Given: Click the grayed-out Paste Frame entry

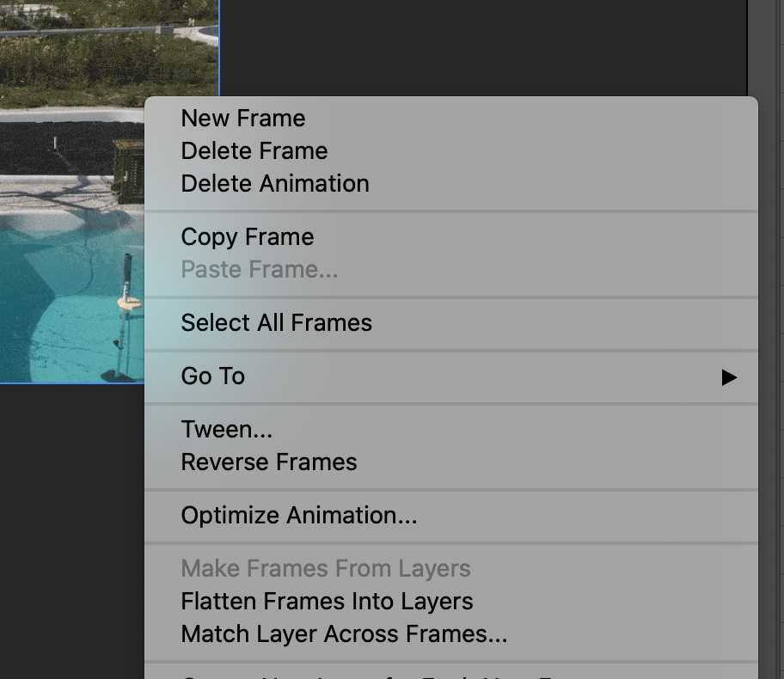Looking at the screenshot, I should [258, 269].
